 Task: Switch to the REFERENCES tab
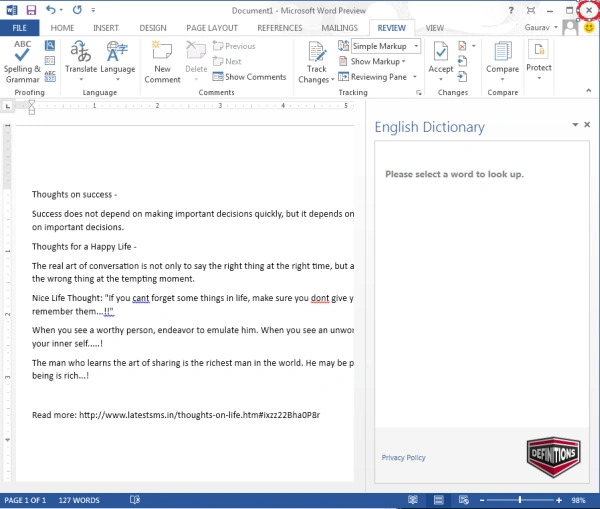click(280, 28)
